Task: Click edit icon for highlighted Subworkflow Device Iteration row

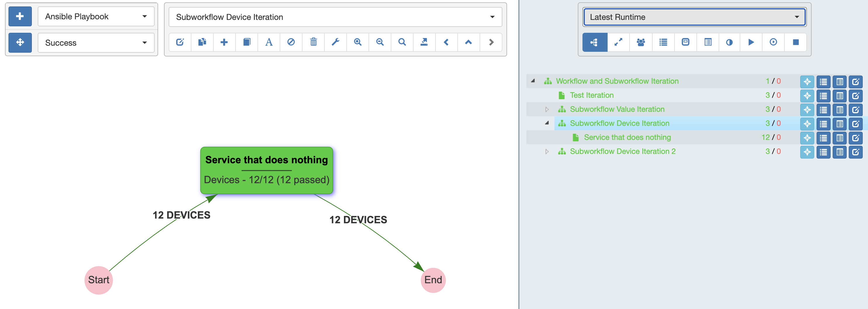Action: tap(855, 124)
